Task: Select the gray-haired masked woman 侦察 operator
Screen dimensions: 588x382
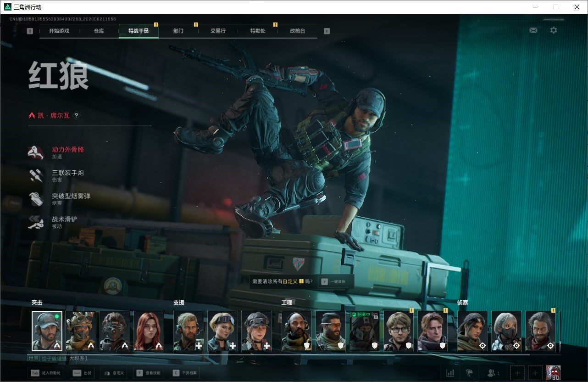Action: (506, 331)
